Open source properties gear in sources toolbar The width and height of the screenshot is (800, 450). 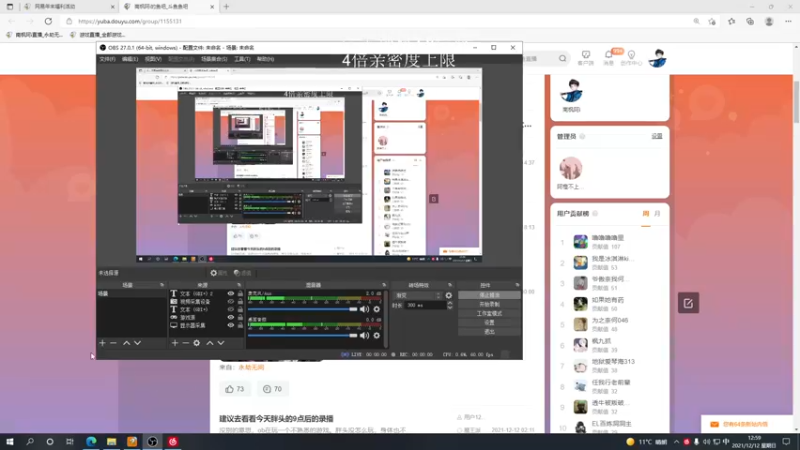coord(196,343)
